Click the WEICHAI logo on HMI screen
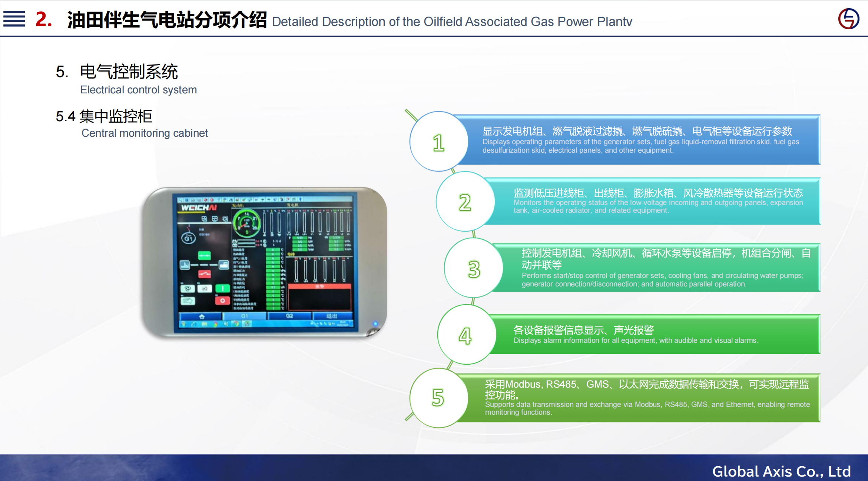Viewport: 868px width, 481px height. (x=199, y=208)
